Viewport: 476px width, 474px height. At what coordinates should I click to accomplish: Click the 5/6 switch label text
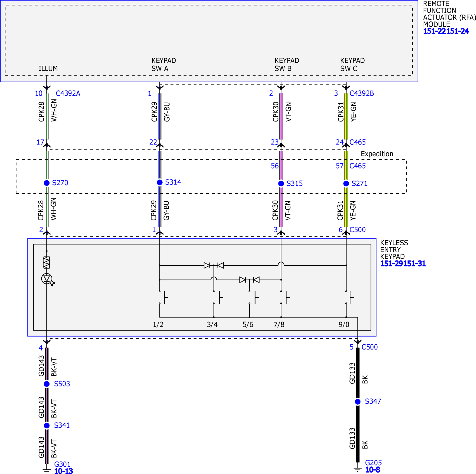pos(248,324)
